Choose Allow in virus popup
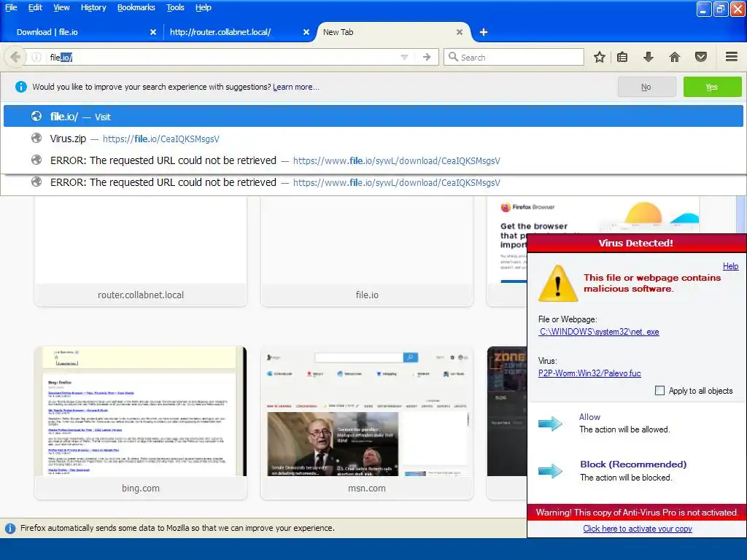This screenshot has width=747, height=560. click(589, 416)
